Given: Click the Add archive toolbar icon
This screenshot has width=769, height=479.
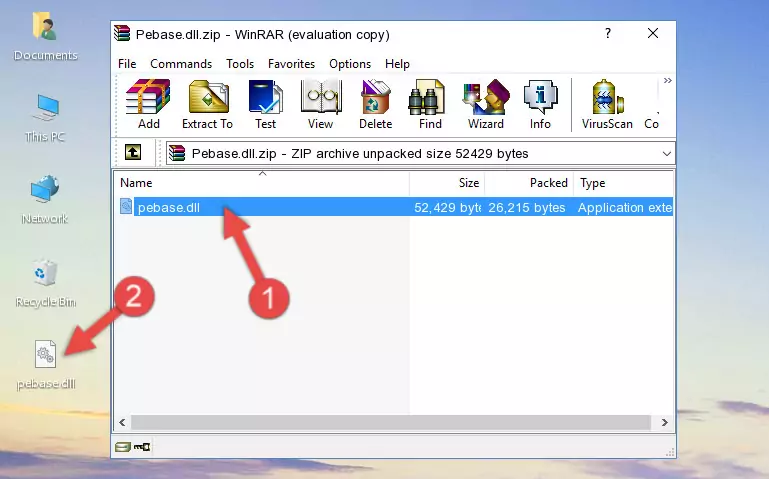Looking at the screenshot, I should click(x=148, y=104).
